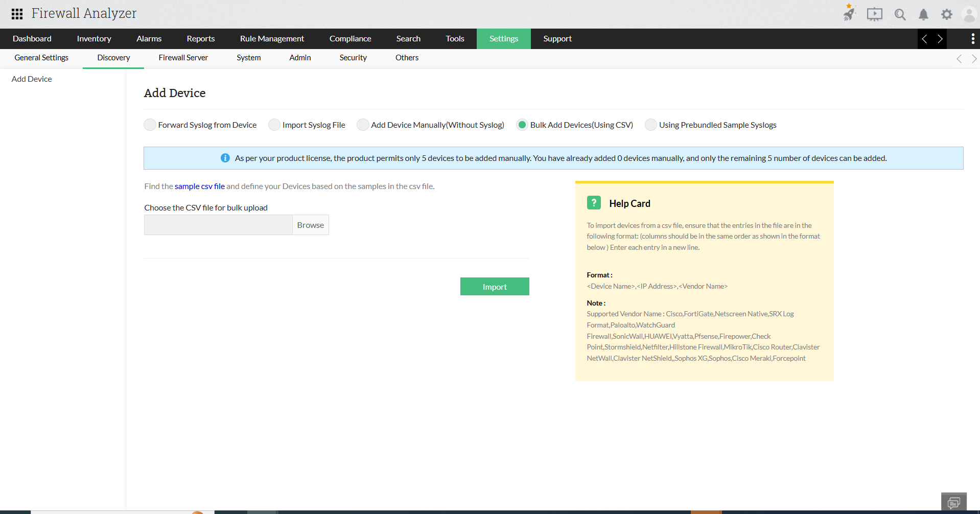
Task: Choose Add Device Manually(Without Syslog)
Action: 363,125
